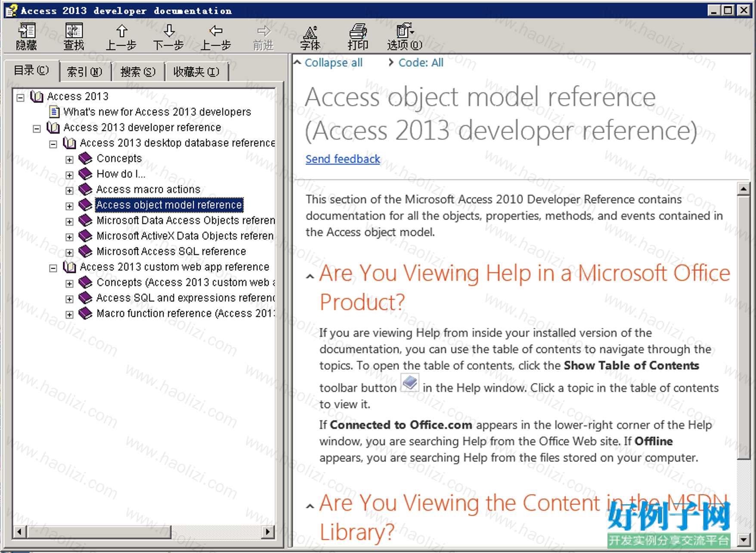Expand Concepts (Access 2013 custom web) node
Screen dimensions: 756x553
click(x=69, y=284)
